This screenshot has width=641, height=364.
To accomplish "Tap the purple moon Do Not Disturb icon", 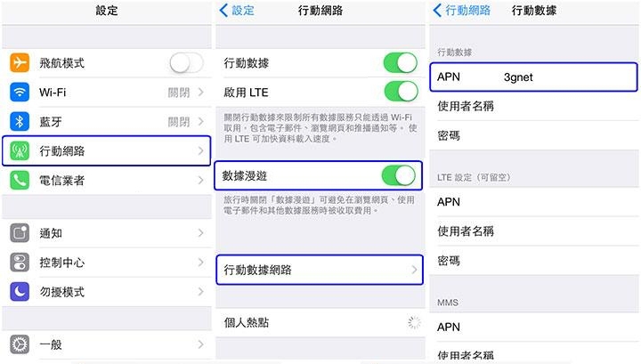I will pyautogui.click(x=20, y=292).
